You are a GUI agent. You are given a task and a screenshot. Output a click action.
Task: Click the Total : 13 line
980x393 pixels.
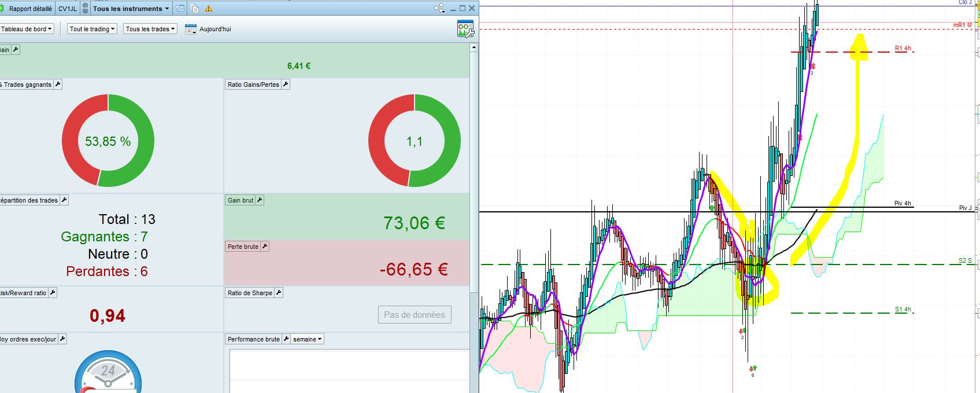pyautogui.click(x=127, y=219)
